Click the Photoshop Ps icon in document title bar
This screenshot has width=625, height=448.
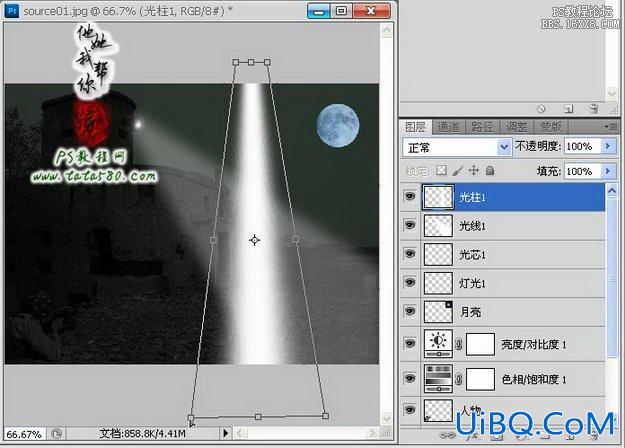pos(12,11)
